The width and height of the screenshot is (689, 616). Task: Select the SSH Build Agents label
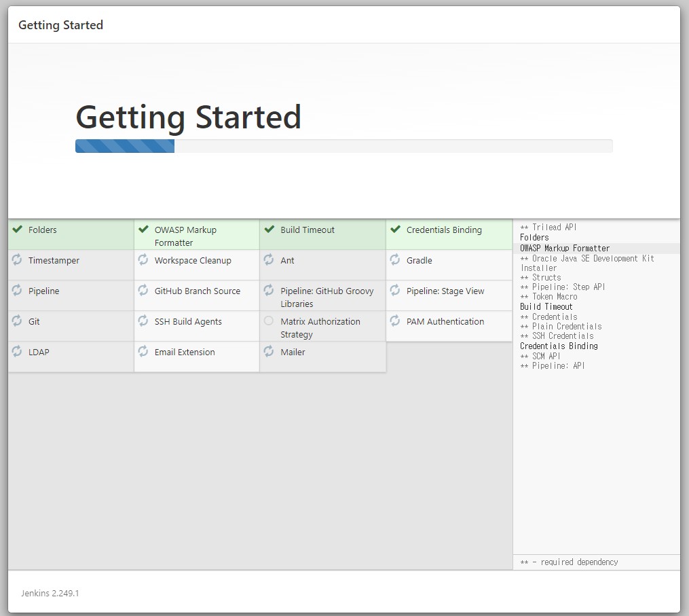[188, 321]
